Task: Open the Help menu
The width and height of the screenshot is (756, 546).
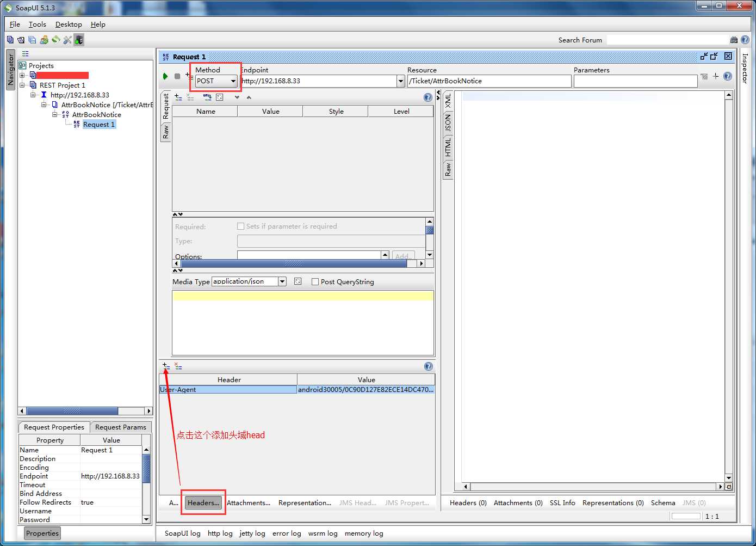Action: click(x=98, y=24)
